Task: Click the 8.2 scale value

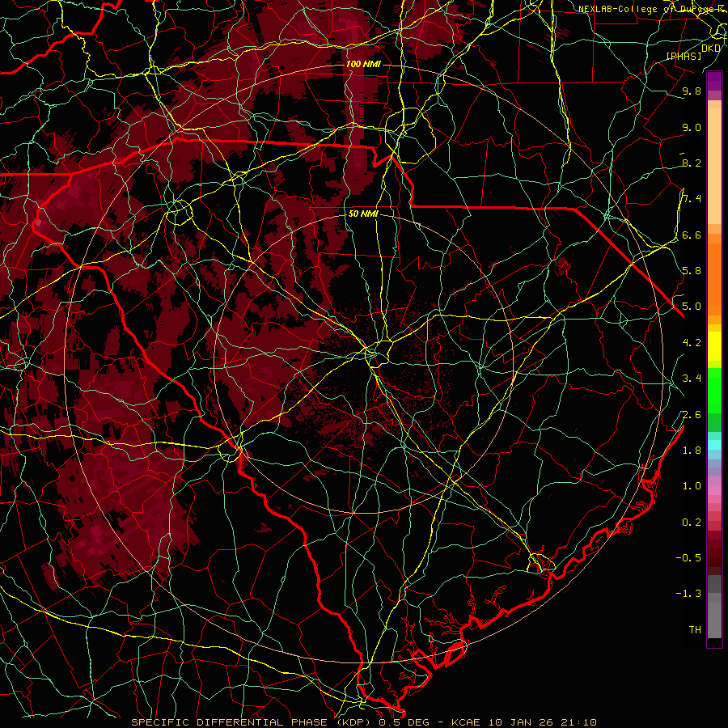Action: 692,163
